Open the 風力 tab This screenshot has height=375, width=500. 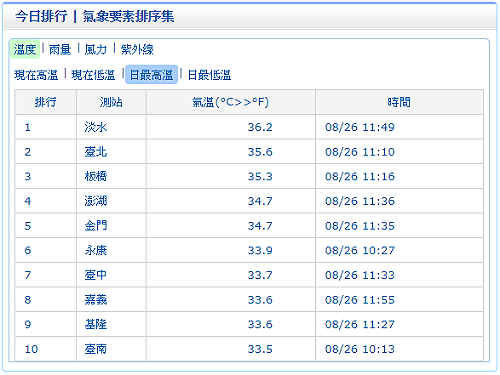[96, 50]
